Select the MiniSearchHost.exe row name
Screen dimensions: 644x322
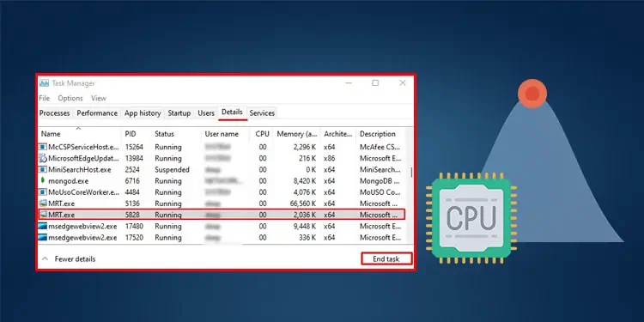click(x=80, y=169)
